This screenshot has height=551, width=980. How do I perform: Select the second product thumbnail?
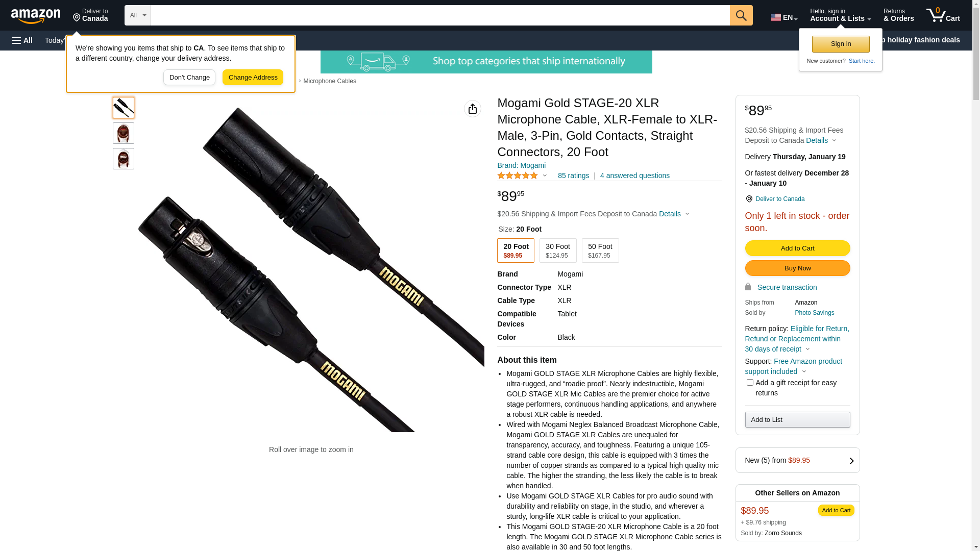click(x=124, y=133)
